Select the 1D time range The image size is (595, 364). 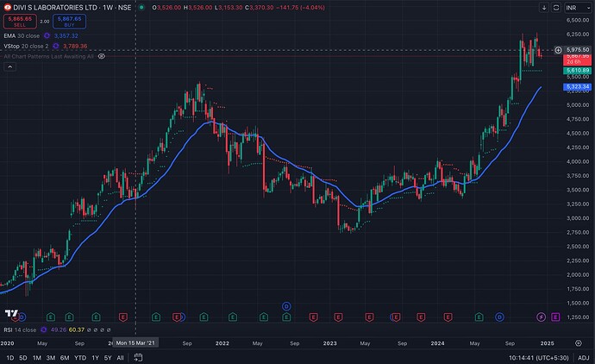10,358
